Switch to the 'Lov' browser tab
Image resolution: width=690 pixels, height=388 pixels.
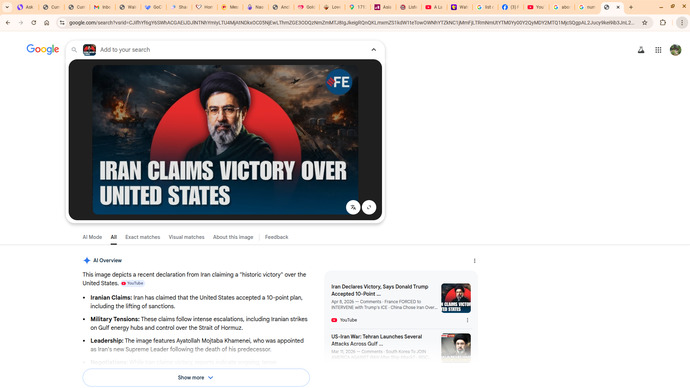click(332, 7)
